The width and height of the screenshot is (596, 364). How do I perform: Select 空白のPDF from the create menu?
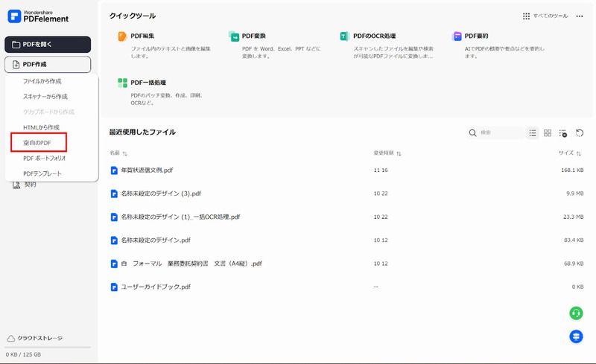pos(39,142)
